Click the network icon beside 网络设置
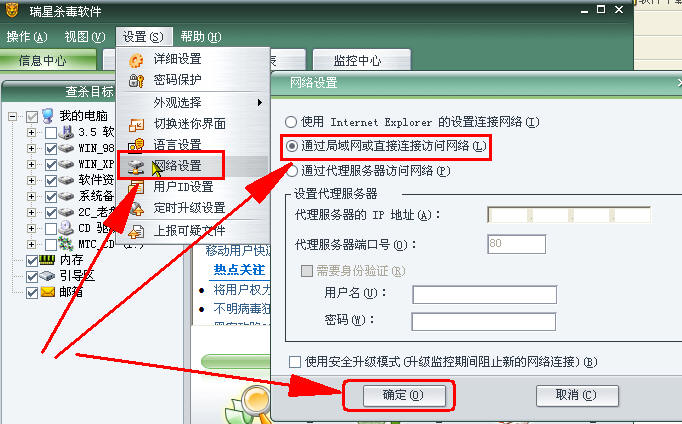682x424 pixels. coord(136,167)
